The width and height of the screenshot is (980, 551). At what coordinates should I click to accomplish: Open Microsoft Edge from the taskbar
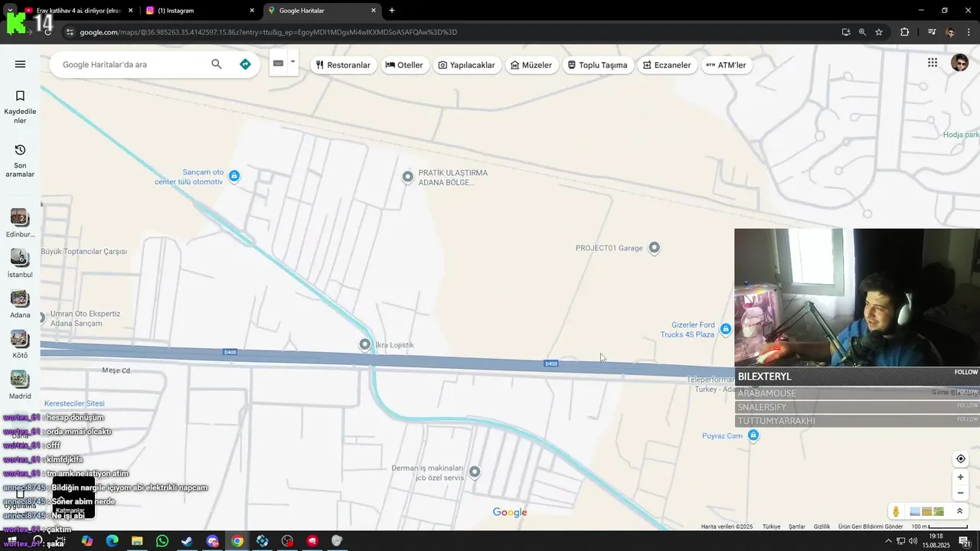(x=112, y=541)
